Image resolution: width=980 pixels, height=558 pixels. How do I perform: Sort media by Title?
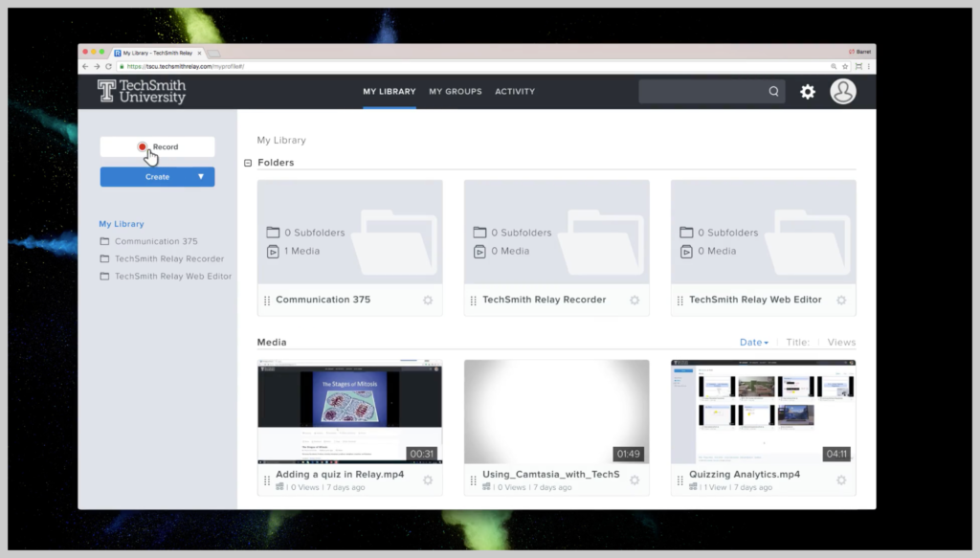(797, 343)
